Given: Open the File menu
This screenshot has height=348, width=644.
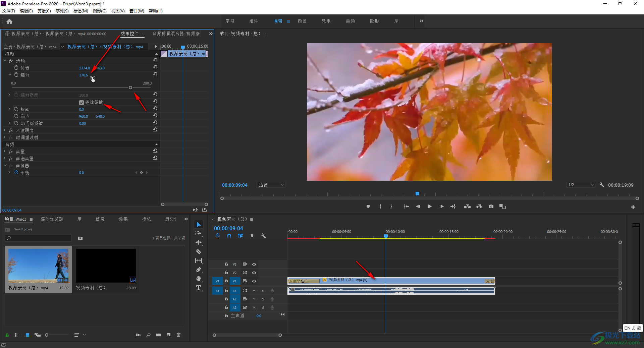Looking at the screenshot, I should pyautogui.click(x=9, y=11).
